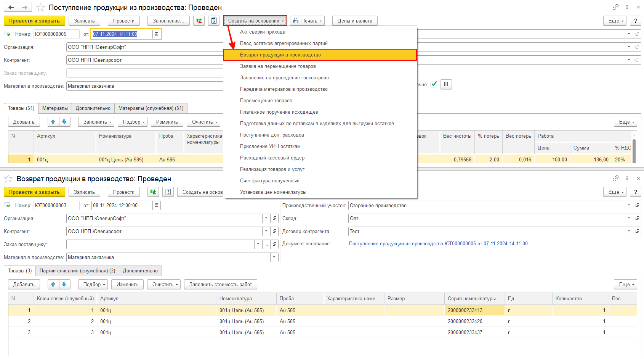Open Договор контрагента Тест record icon
This screenshot has width=644, height=359.
pos(637,231)
